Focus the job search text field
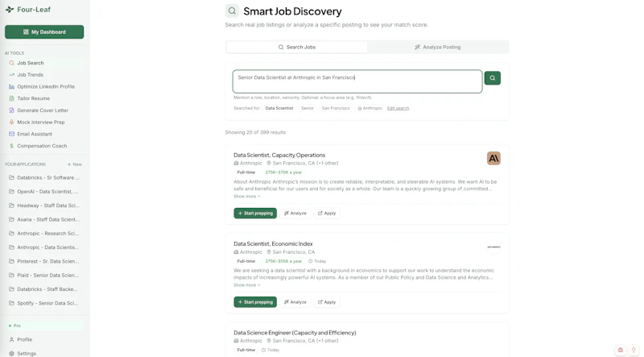The image size is (644, 357). (357, 81)
